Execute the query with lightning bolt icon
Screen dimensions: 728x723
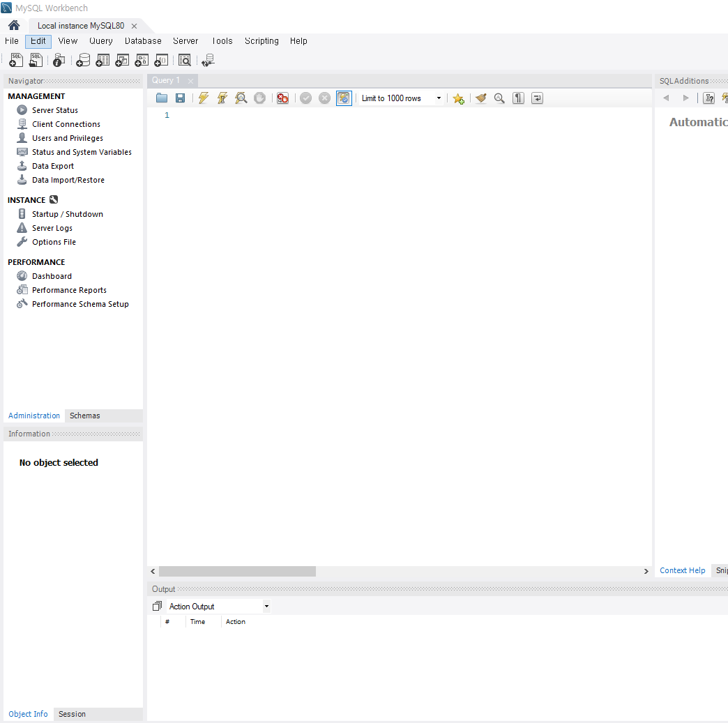click(x=204, y=98)
